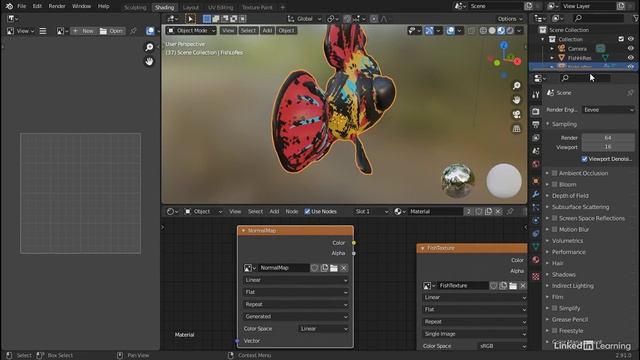The width and height of the screenshot is (640, 360).
Task: Pin the image in image editor
Action: click(x=133, y=31)
